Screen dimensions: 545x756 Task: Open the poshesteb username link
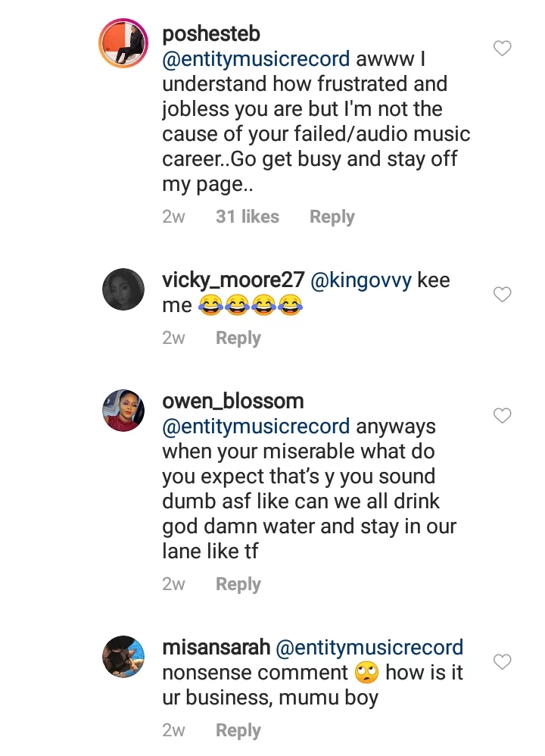[211, 34]
